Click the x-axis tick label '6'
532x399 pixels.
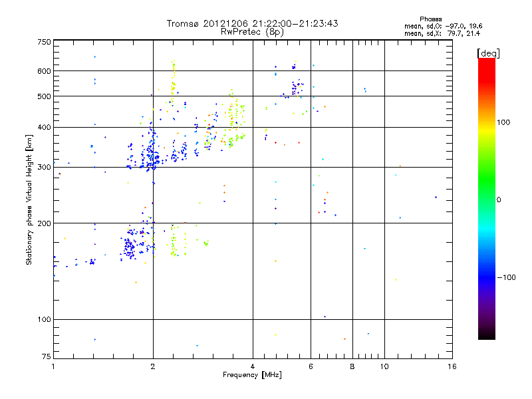pyautogui.click(x=311, y=366)
